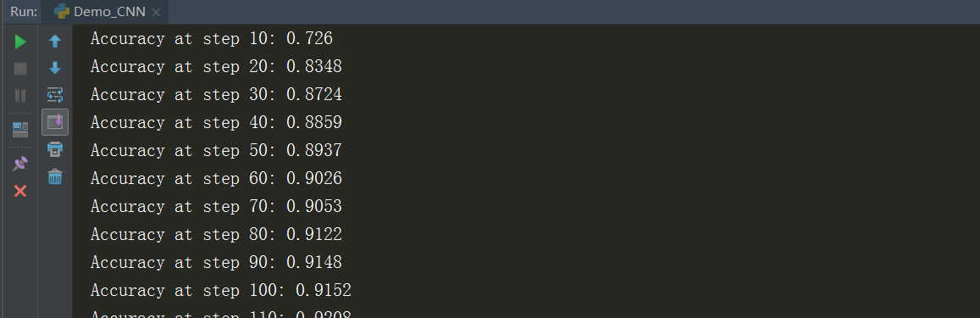Image resolution: width=980 pixels, height=318 pixels.
Task: Click the Python icon on Demo_CNN tab
Action: (x=61, y=11)
